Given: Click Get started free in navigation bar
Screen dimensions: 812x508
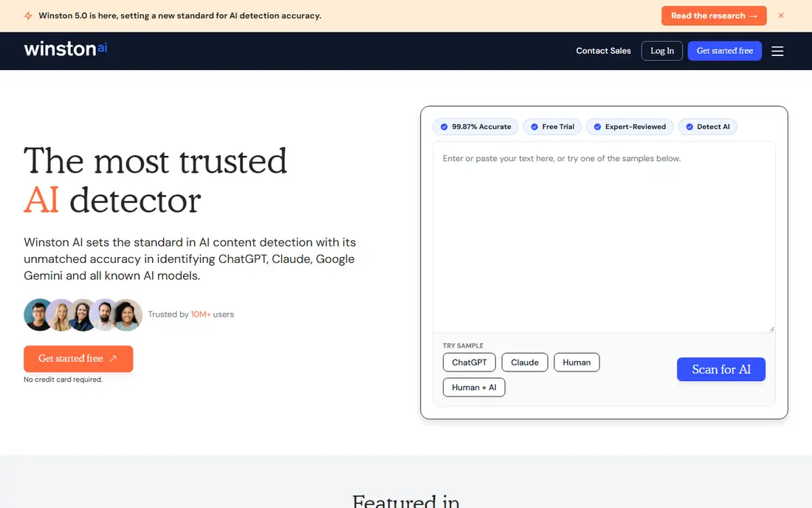Looking at the screenshot, I should 724,51.
